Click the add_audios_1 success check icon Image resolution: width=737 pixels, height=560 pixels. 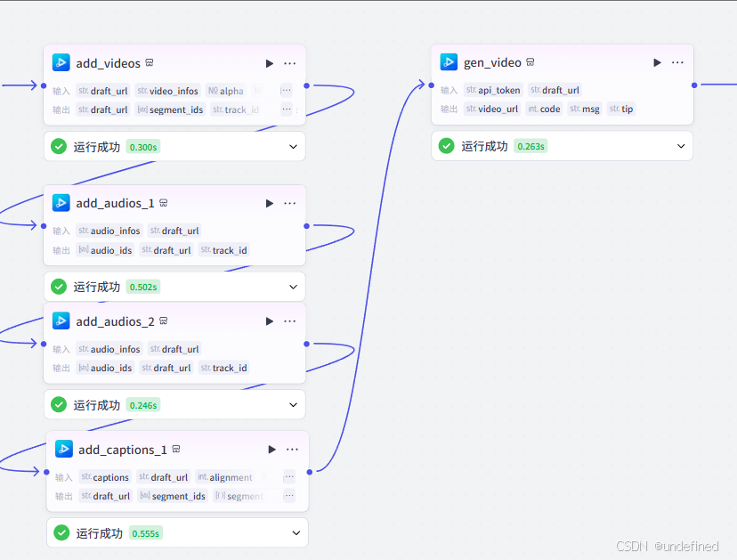[x=59, y=287]
